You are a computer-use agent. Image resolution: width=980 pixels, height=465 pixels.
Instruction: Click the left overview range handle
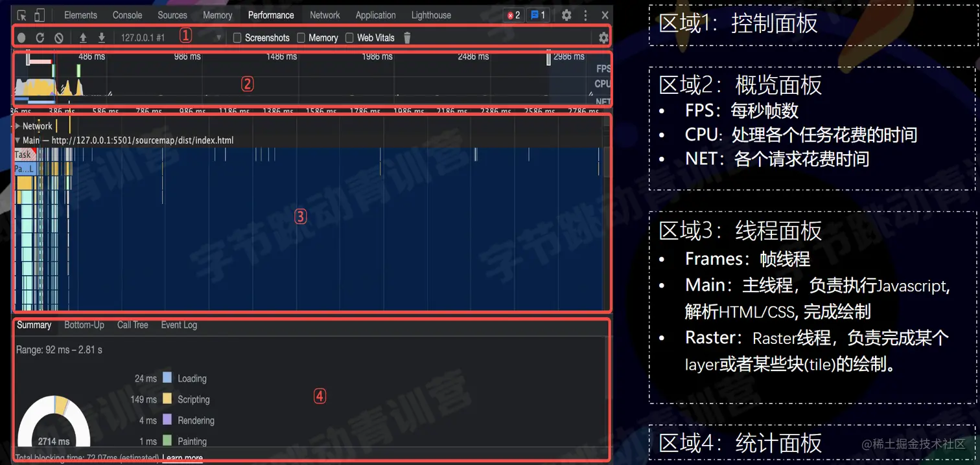28,59
